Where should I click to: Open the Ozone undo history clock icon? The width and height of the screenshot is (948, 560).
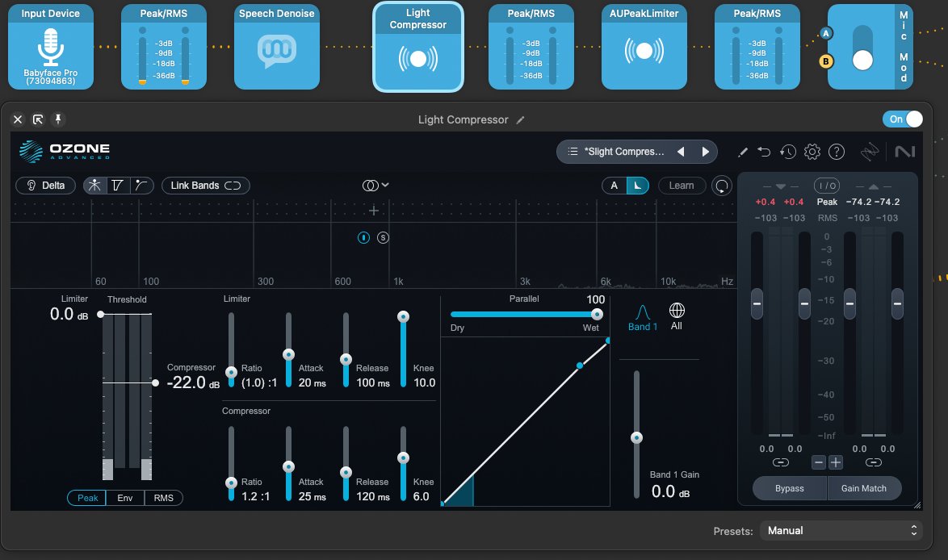pyautogui.click(x=788, y=152)
